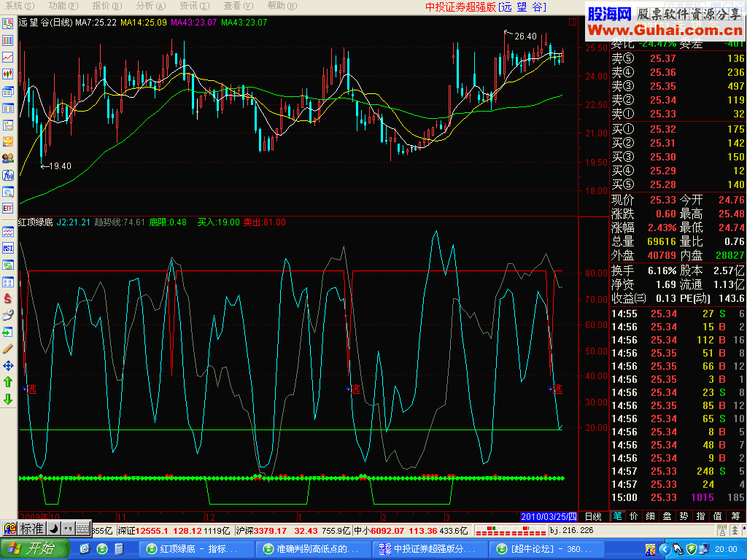Image resolution: width=747 pixels, height=560 pixels.
Task: Switch to 准确判别高低点的 taskbar window
Action: pyautogui.click(x=312, y=549)
